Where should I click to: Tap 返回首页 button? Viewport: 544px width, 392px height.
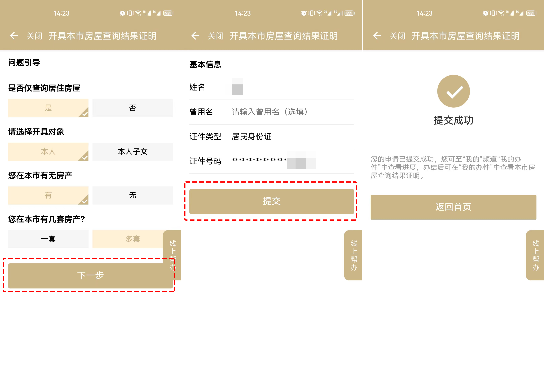click(x=453, y=207)
